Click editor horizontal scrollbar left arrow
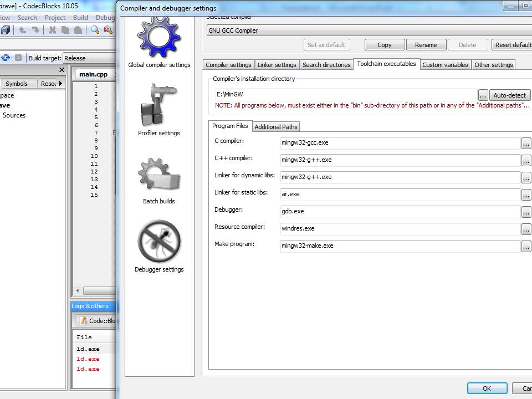532x399 pixels. (x=78, y=290)
